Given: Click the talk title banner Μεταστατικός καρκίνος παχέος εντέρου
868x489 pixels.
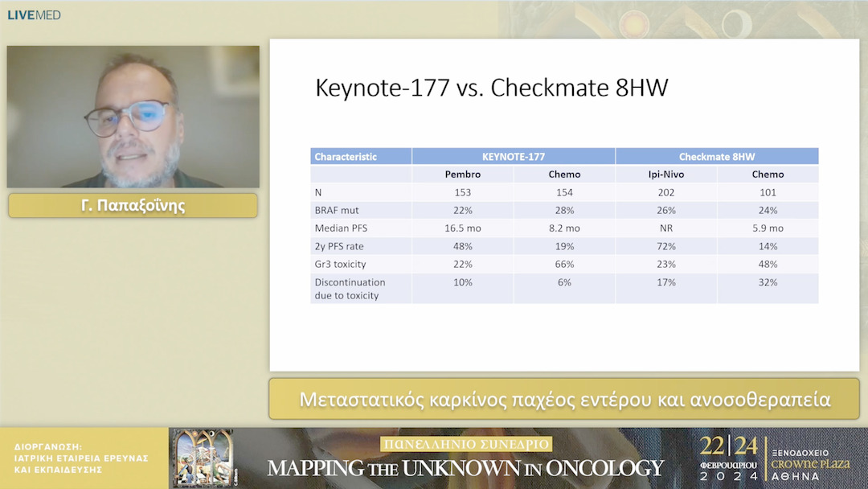Looking at the screenshot, I should 564,400.
